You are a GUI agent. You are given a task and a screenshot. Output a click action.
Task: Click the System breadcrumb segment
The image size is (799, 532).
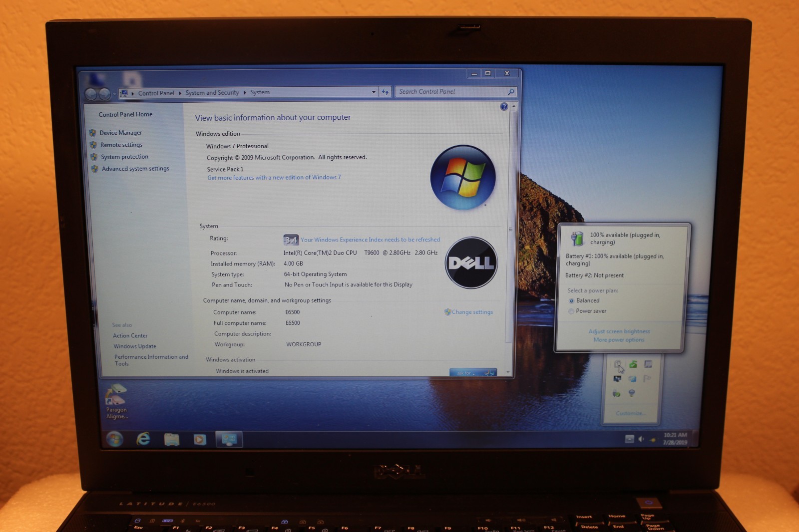(260, 92)
